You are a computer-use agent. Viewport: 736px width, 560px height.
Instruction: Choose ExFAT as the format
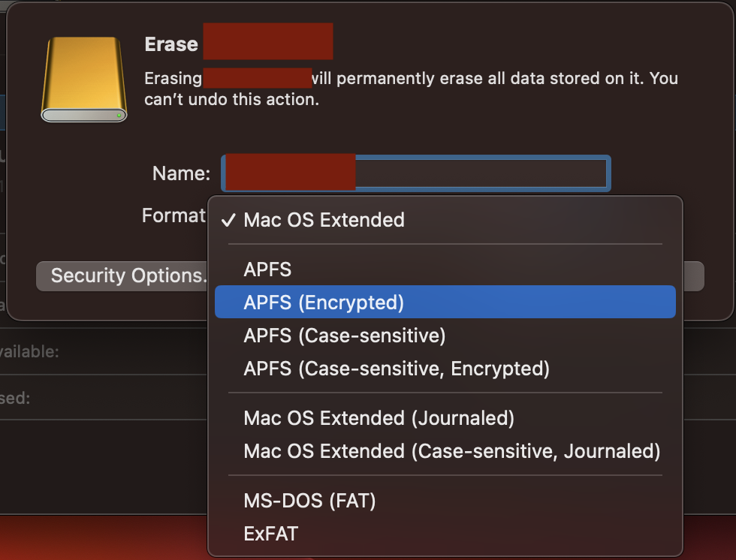tap(271, 534)
